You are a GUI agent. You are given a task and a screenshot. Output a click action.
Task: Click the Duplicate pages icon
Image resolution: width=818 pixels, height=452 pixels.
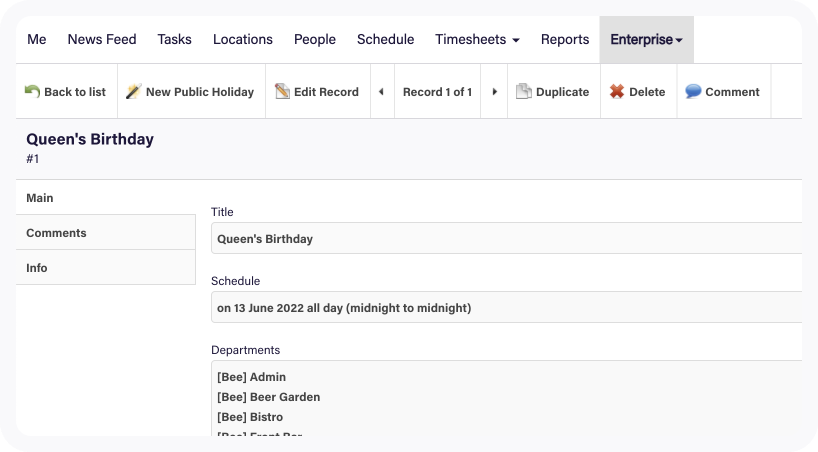click(x=524, y=92)
